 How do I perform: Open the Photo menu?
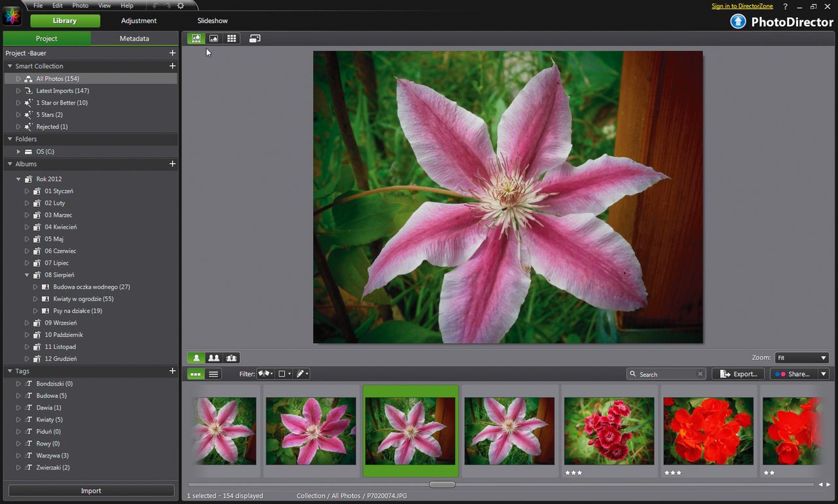pyautogui.click(x=80, y=6)
